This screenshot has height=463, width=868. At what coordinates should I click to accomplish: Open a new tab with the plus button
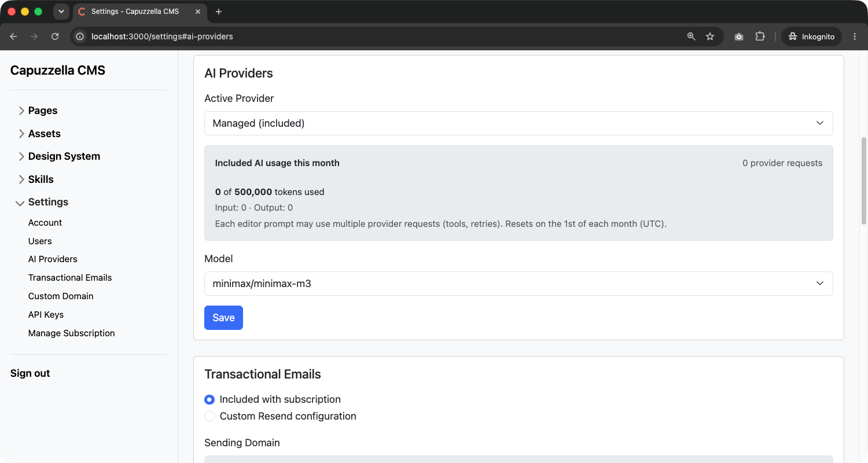point(218,12)
